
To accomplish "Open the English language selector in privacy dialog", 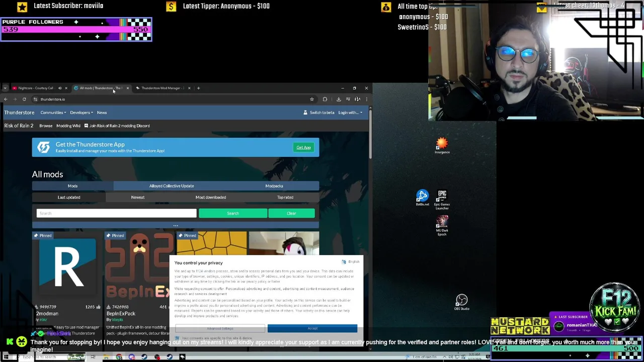I will 351,262.
